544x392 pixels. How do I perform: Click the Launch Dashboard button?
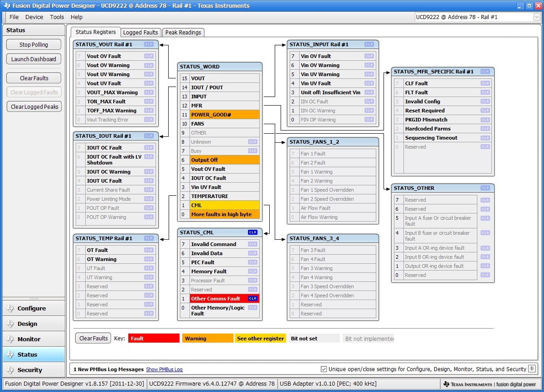(x=34, y=59)
